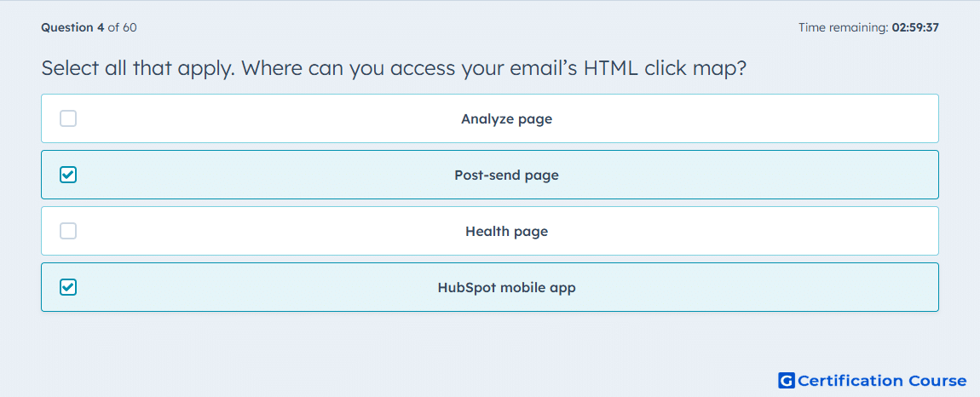Tick the Health page checkbox
The width and height of the screenshot is (980, 397).
point(68,231)
